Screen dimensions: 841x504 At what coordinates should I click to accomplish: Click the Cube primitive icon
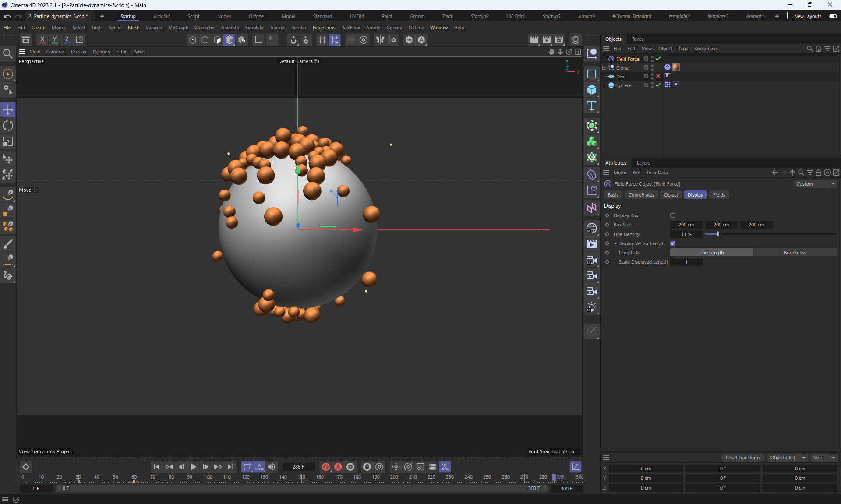(592, 90)
